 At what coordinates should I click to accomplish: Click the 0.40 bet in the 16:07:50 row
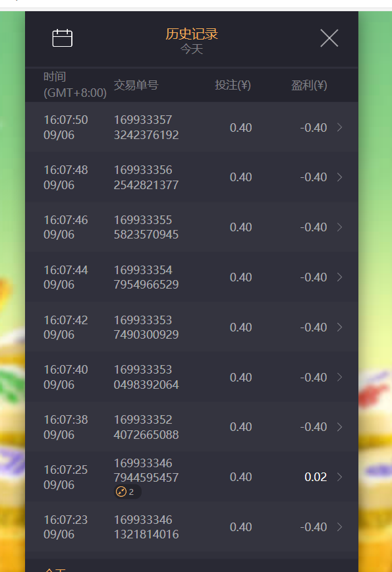coord(240,128)
